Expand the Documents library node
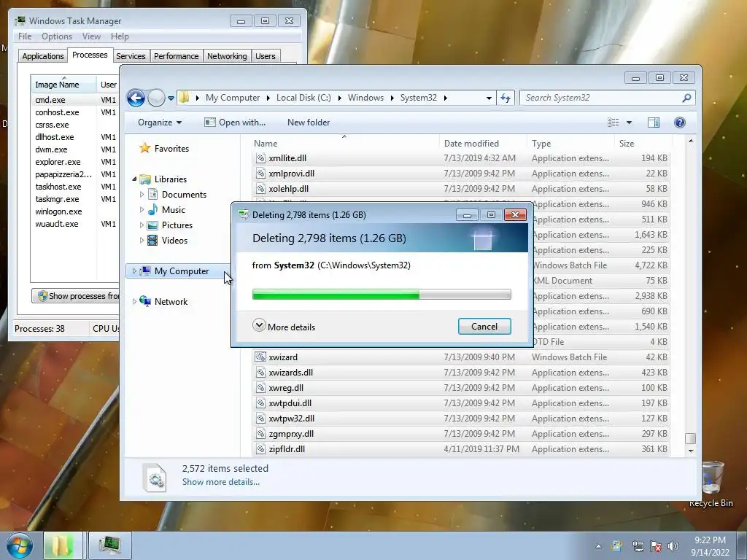This screenshot has width=747, height=560. point(142,194)
